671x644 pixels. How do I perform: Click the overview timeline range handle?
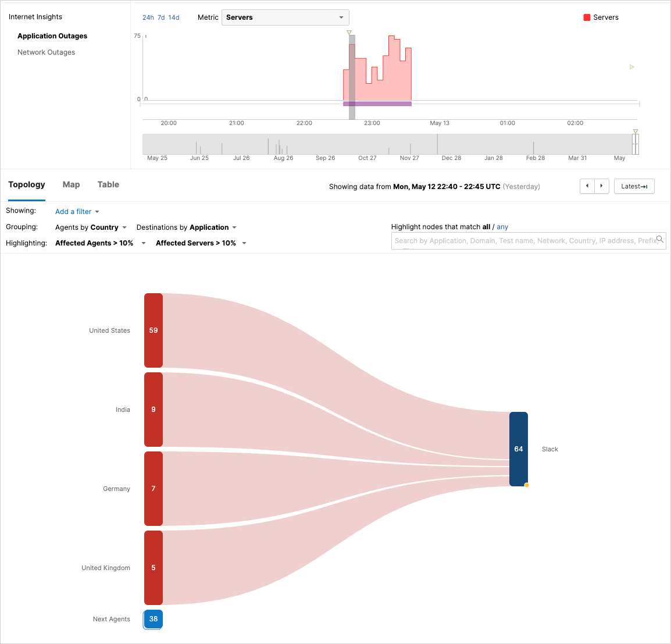635,144
